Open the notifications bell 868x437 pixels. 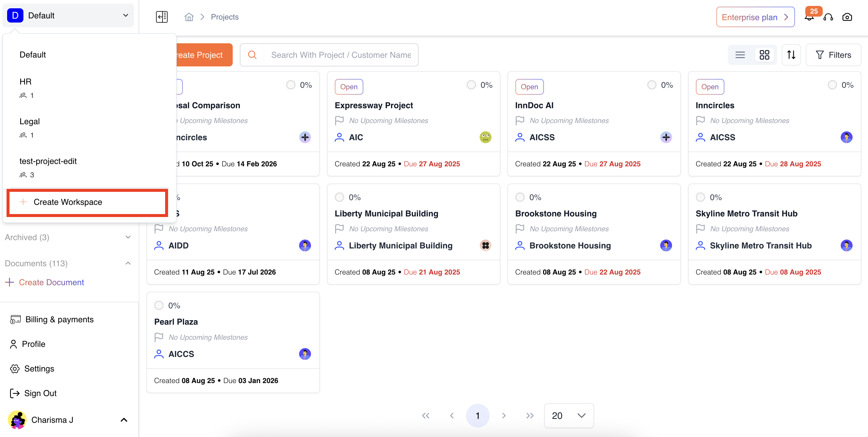tap(809, 17)
